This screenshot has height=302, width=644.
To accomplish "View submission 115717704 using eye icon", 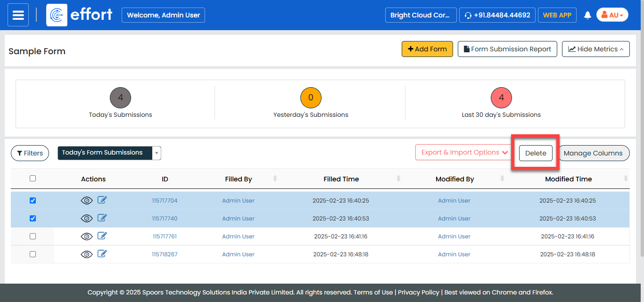I will coord(87,201).
